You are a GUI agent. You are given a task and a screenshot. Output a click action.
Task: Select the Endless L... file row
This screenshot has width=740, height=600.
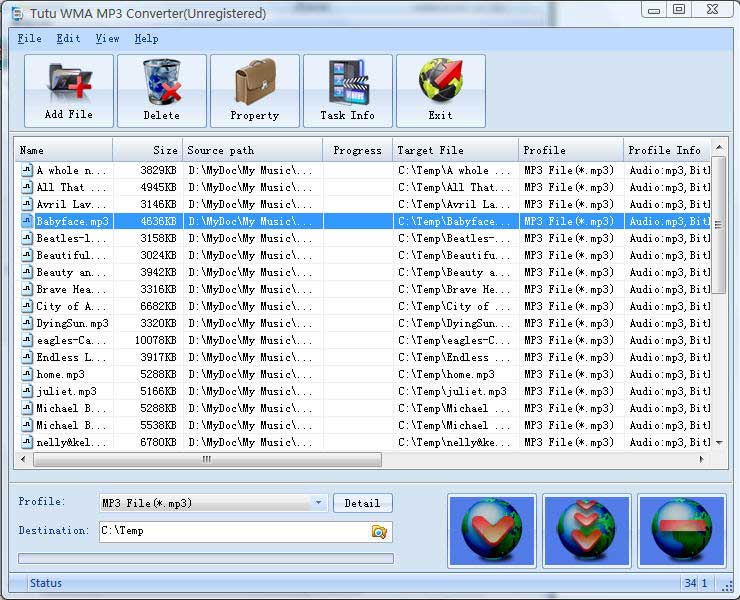pyautogui.click(x=363, y=357)
